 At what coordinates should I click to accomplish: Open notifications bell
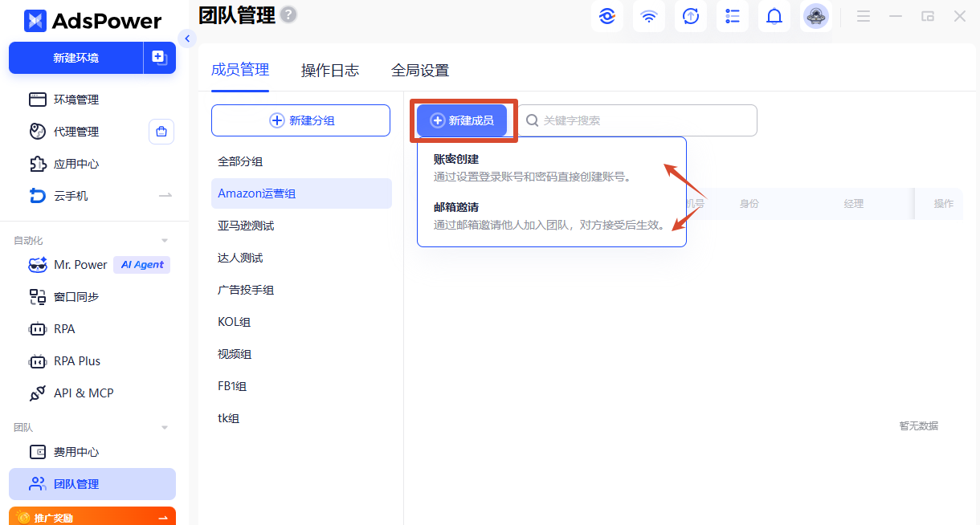click(x=774, y=16)
